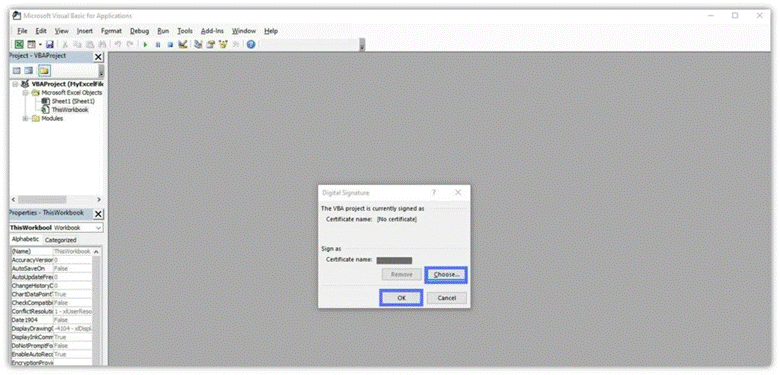Viewport: 780px width, 375px height.
Task: Select the Date1904 property row
Action: (x=51, y=320)
